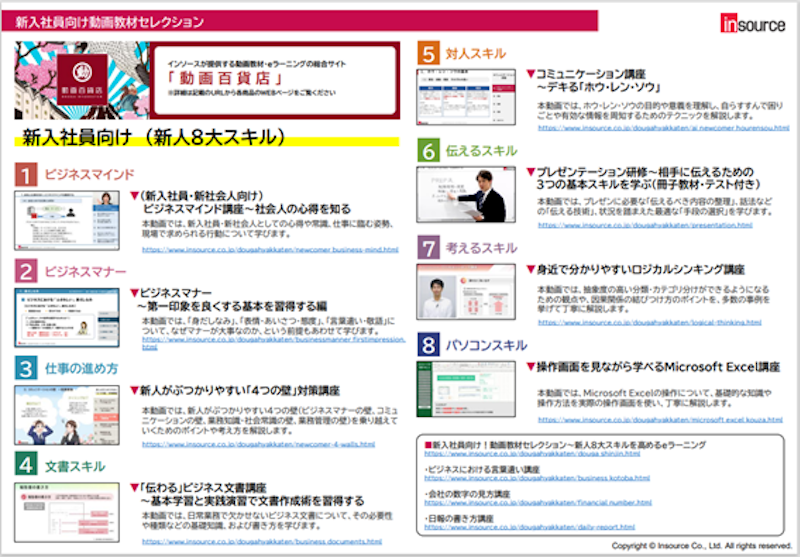The image size is (800, 557).
Task: Open the ビジネスマナー video thumbnail
Action: 67,318
